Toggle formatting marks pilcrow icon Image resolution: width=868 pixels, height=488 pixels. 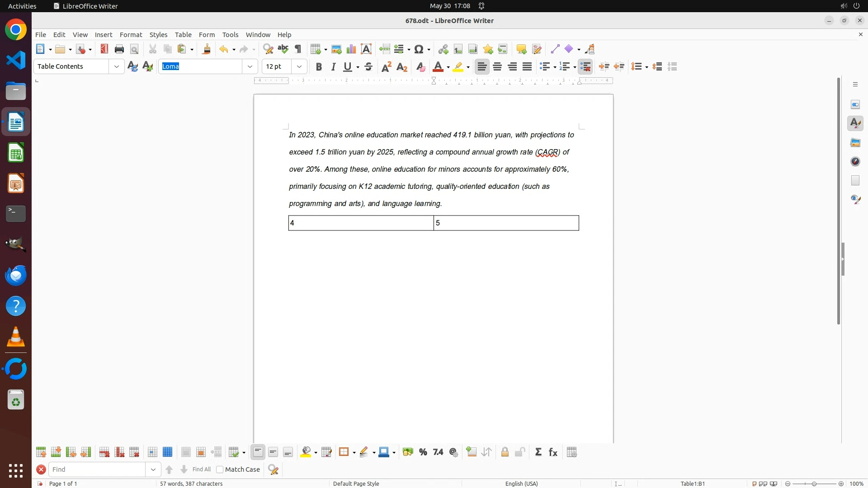point(298,49)
